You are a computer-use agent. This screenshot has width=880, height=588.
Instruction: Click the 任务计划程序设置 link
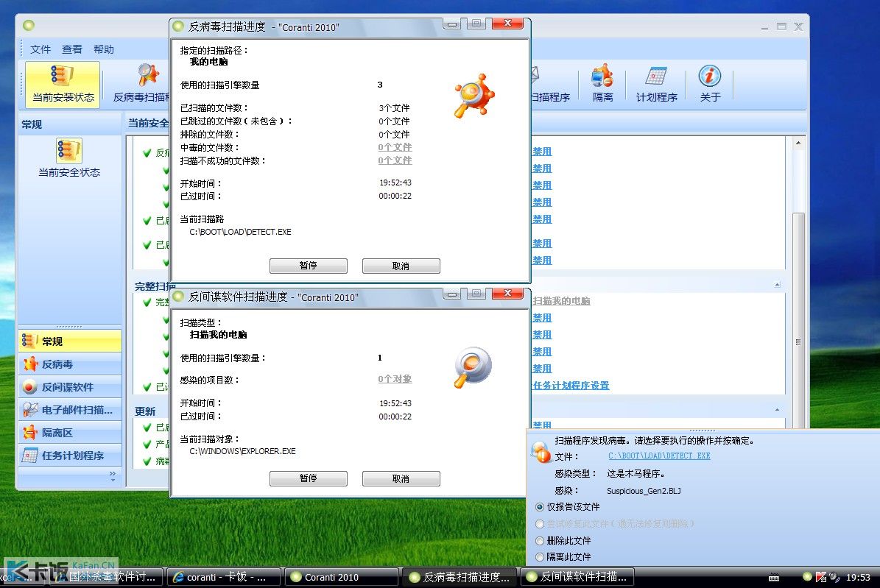[x=571, y=386]
